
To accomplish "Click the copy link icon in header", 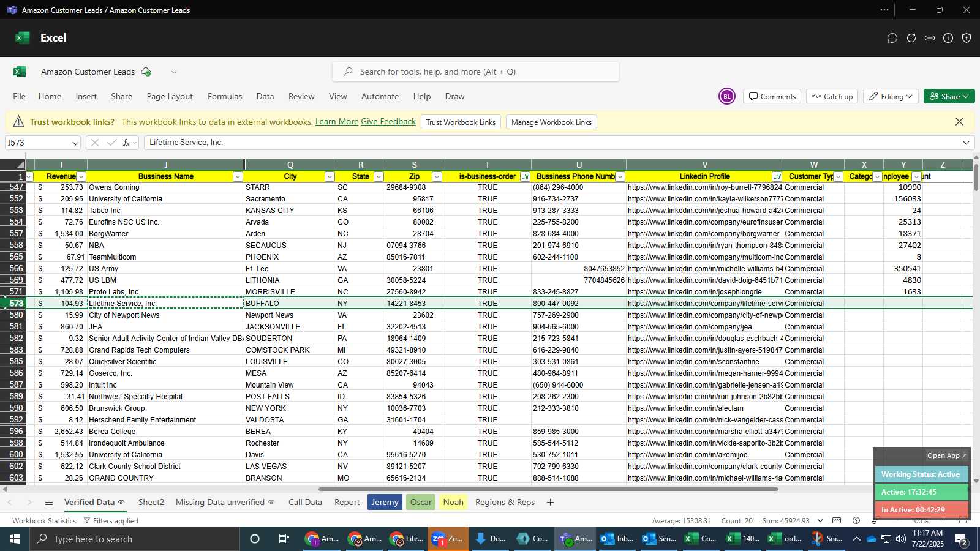I will point(930,38).
